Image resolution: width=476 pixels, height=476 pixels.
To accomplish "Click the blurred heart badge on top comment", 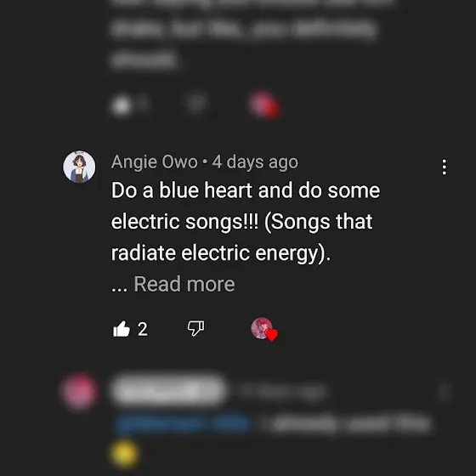I will 263,104.
